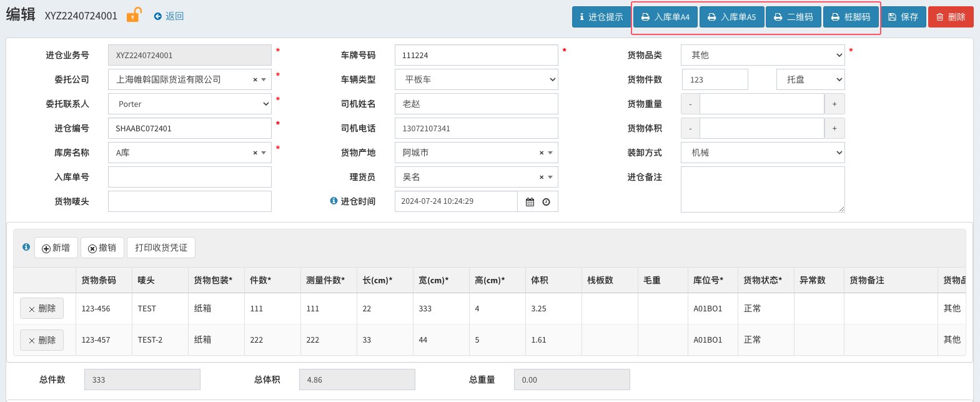Click the 新增 add row button
980x402 pixels.
(56, 248)
